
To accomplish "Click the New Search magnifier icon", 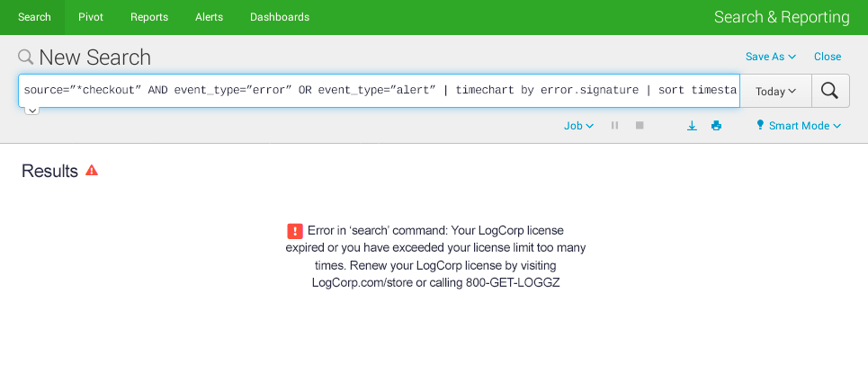I will click(25, 57).
